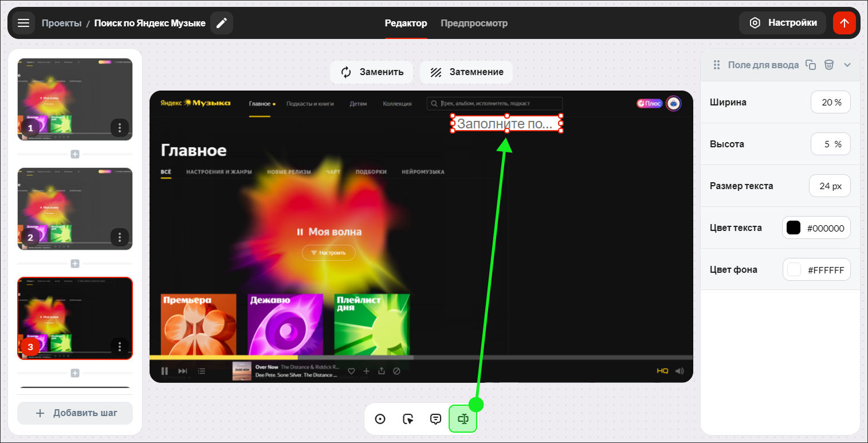Image resolution: width=868 pixels, height=443 pixels.
Task: Open the white Цвет фона swatch
Action: coord(794,270)
